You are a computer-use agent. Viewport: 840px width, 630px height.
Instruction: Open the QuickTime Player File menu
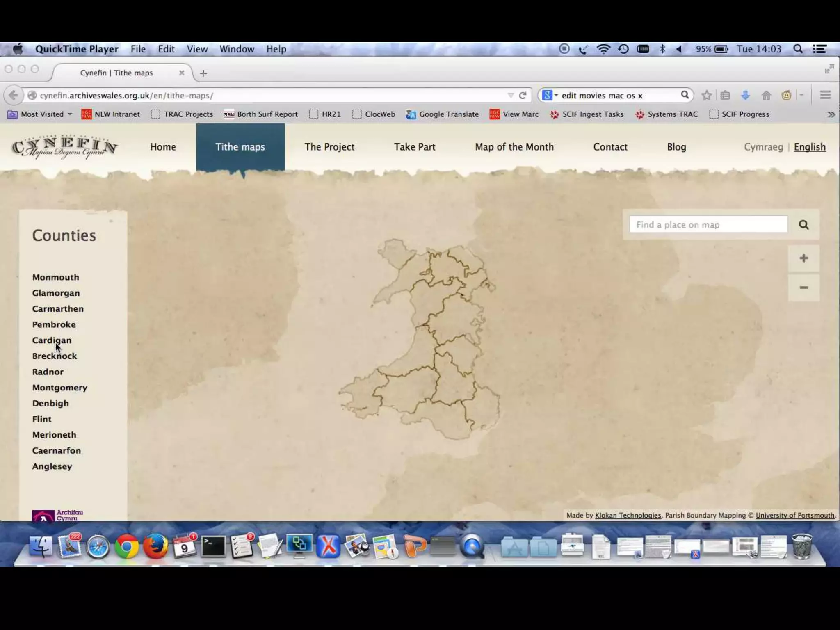coord(138,49)
